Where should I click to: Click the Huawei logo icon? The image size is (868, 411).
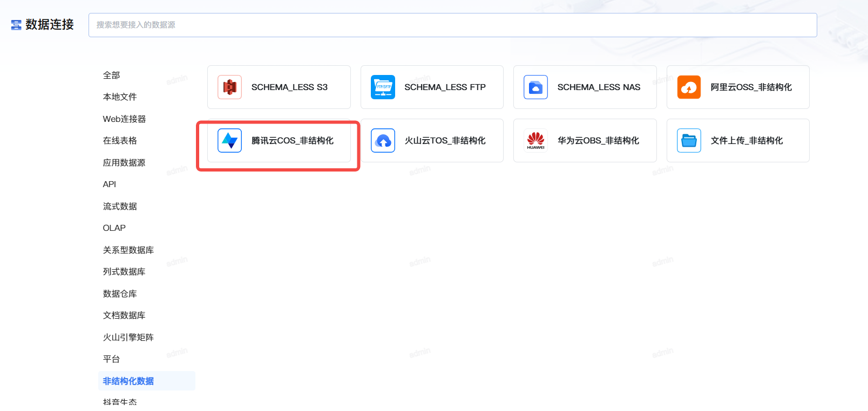536,141
